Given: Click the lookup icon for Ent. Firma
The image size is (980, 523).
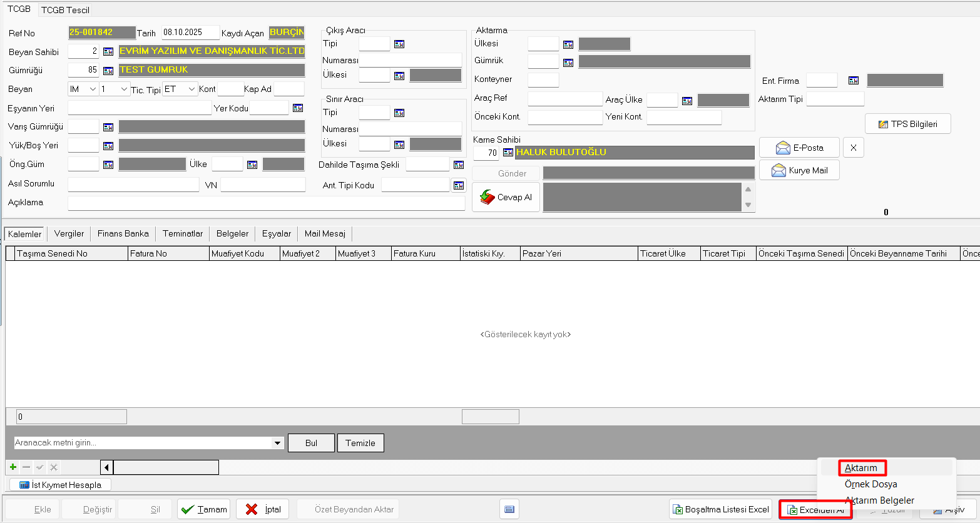Looking at the screenshot, I should click(853, 81).
